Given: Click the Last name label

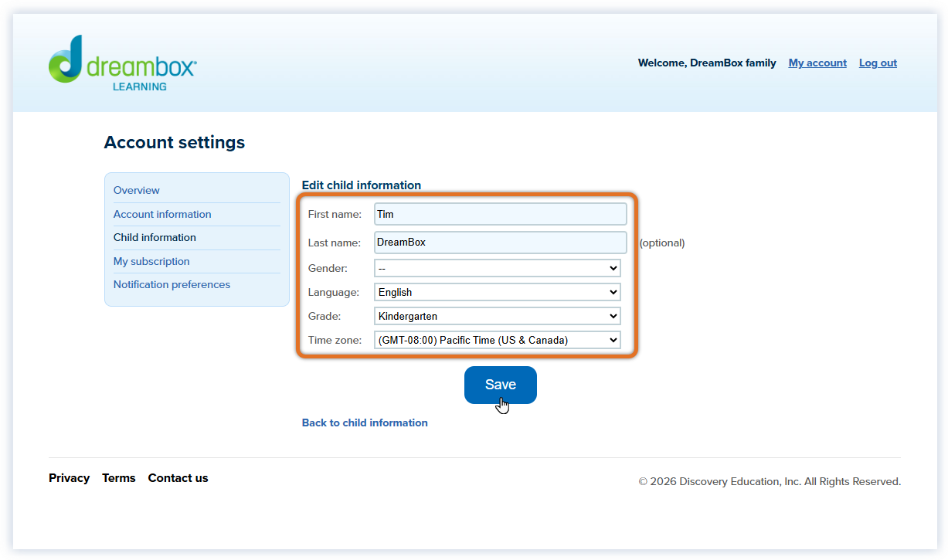Looking at the screenshot, I should coord(334,243).
